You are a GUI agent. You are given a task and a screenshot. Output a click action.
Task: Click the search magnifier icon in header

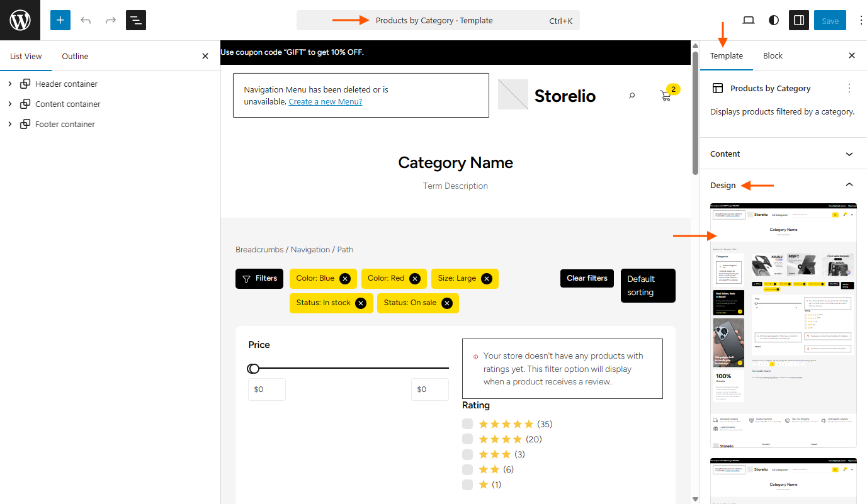[x=632, y=96]
